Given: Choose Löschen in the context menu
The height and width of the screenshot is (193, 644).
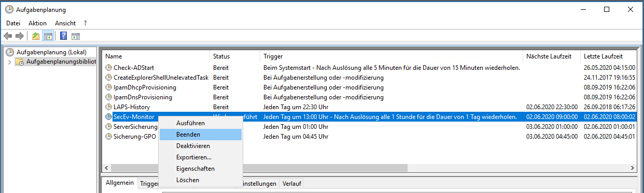Looking at the screenshot, I should [201, 180].
